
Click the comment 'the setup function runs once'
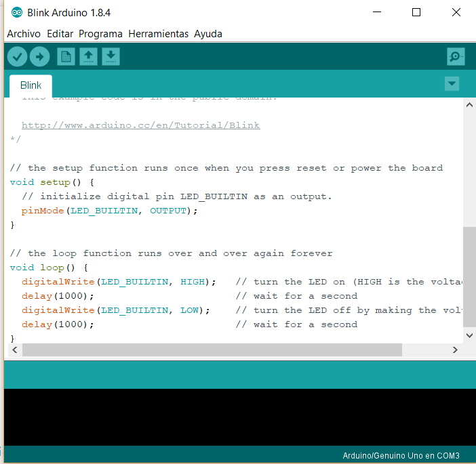pyautogui.click(x=226, y=168)
